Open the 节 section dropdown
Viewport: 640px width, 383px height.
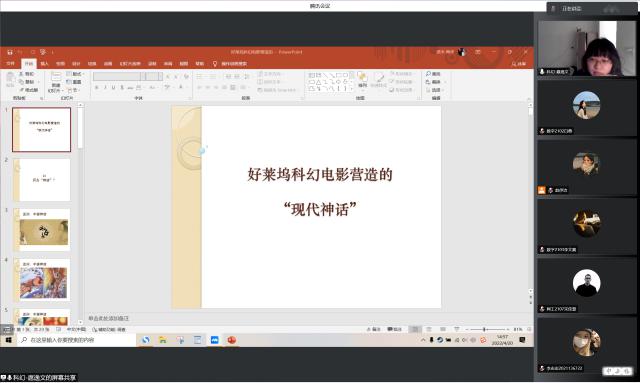[x=73, y=90]
